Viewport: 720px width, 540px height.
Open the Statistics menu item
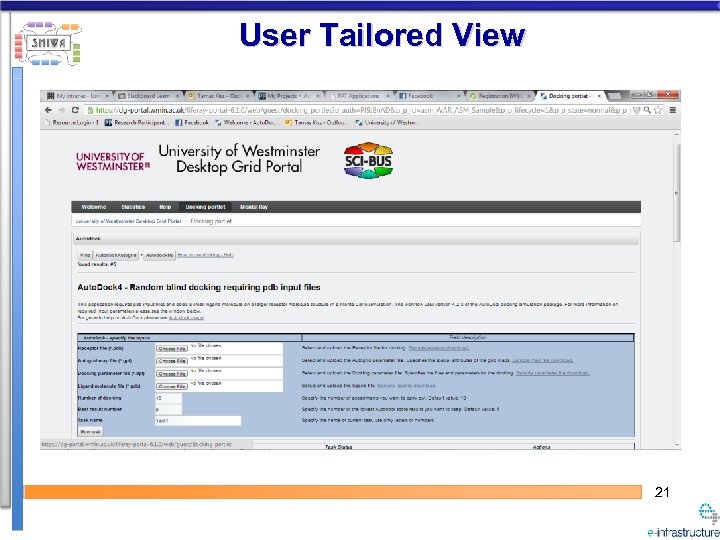[133, 207]
